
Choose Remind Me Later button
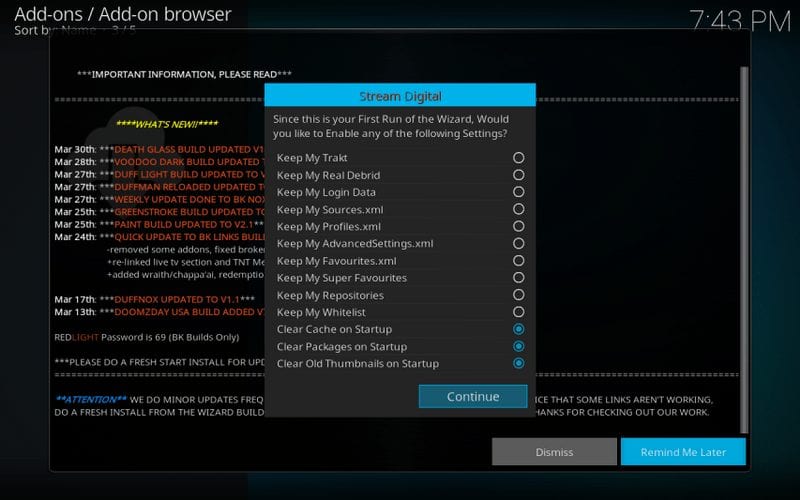click(683, 452)
